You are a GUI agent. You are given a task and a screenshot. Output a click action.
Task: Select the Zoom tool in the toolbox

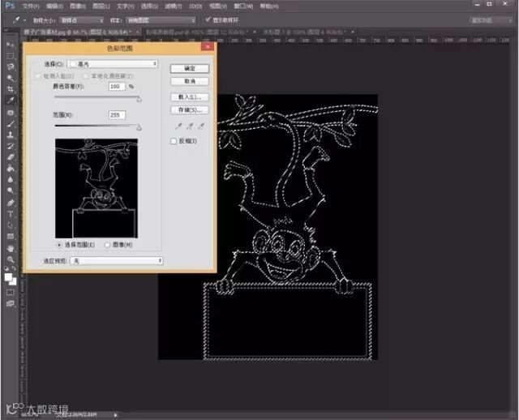[11, 259]
